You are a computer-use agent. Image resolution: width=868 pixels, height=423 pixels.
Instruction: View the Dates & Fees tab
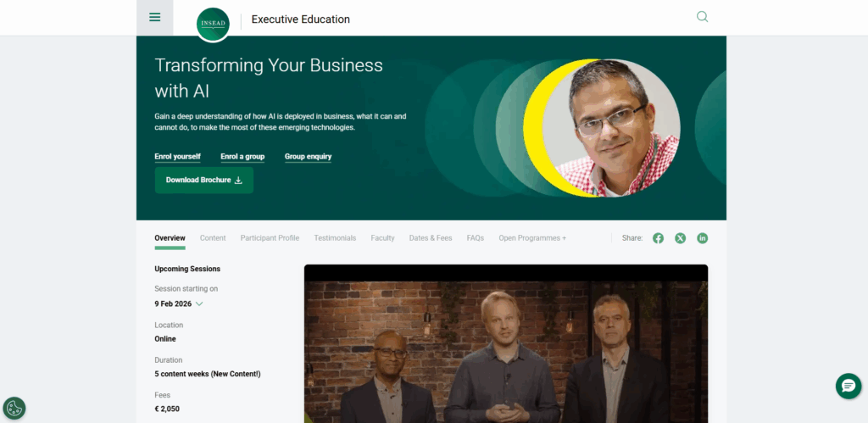pyautogui.click(x=430, y=238)
